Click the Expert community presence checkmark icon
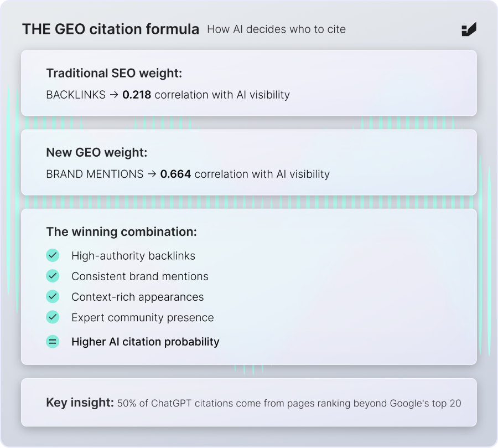Screen dimensions: 498x448 coord(53,317)
